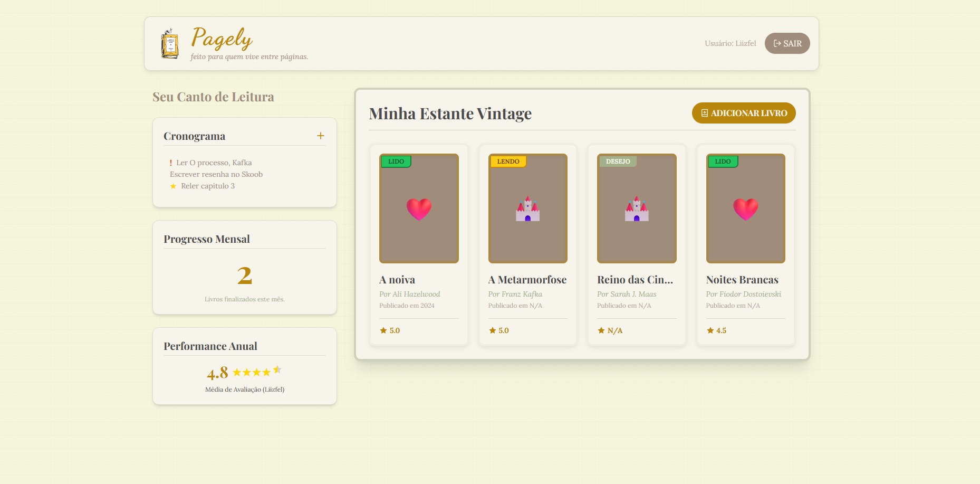The height and width of the screenshot is (484, 980).
Task: Select the Ler O processo, Kafka task
Action: coord(214,163)
